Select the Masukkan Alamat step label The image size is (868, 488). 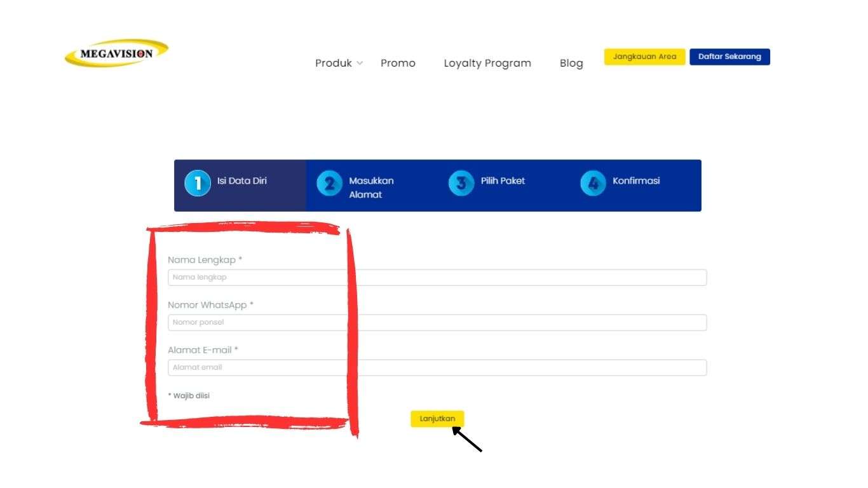coord(371,187)
